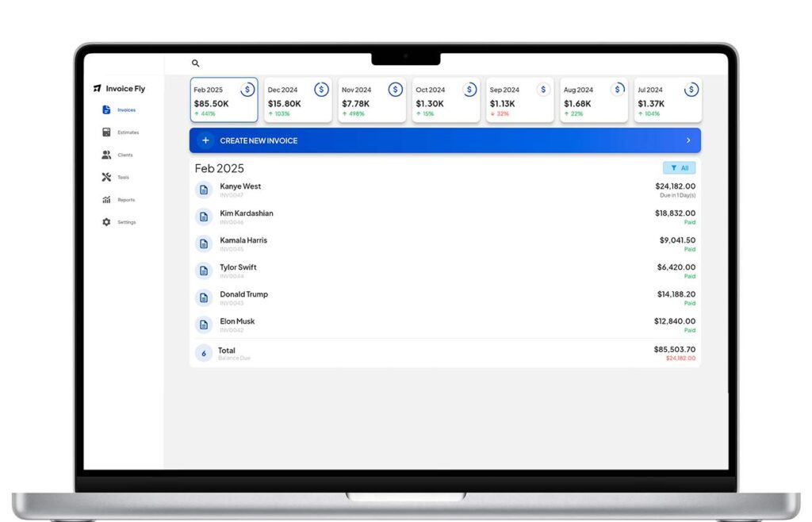Click the Invoice Fly logo icon
The height and width of the screenshot is (522, 812).
tap(98, 88)
